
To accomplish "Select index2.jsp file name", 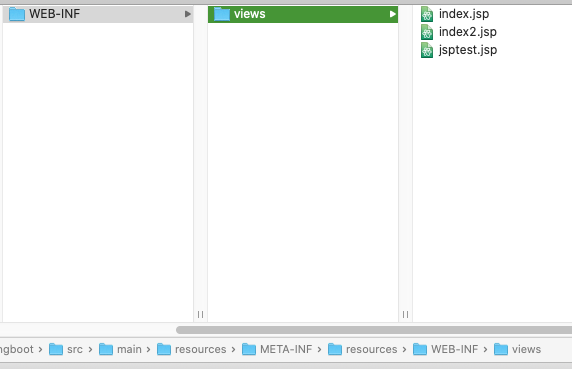I will tap(468, 32).
